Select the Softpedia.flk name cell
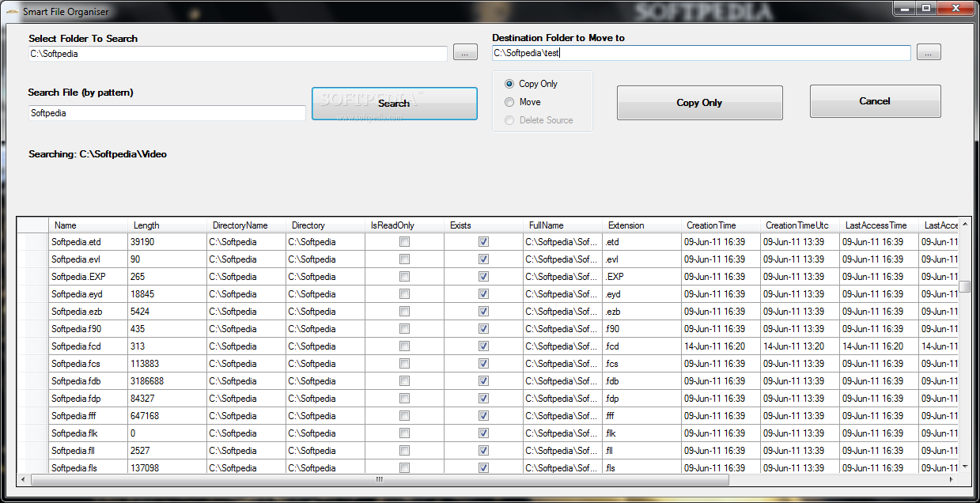Viewport: 980px width, 503px height. (88, 433)
